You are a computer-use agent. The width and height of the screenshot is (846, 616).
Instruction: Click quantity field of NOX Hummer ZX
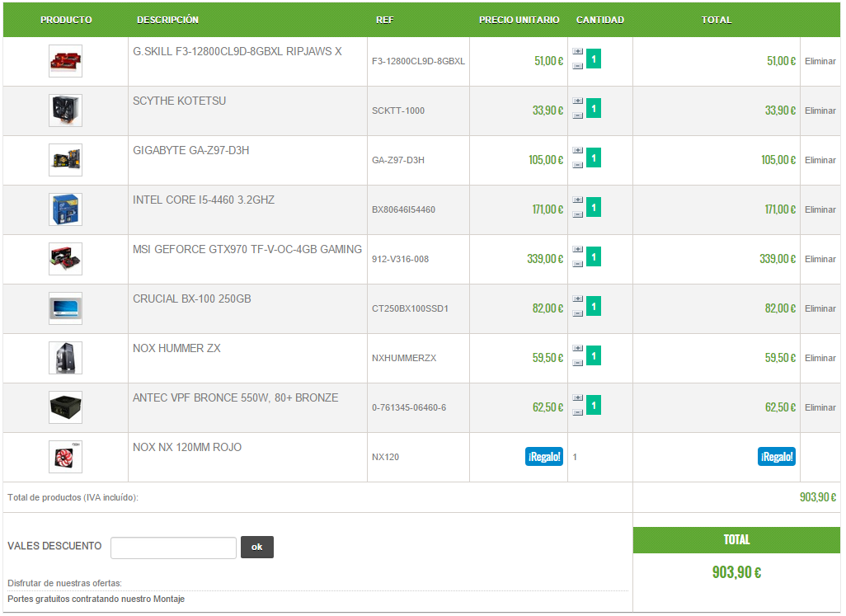(x=594, y=356)
